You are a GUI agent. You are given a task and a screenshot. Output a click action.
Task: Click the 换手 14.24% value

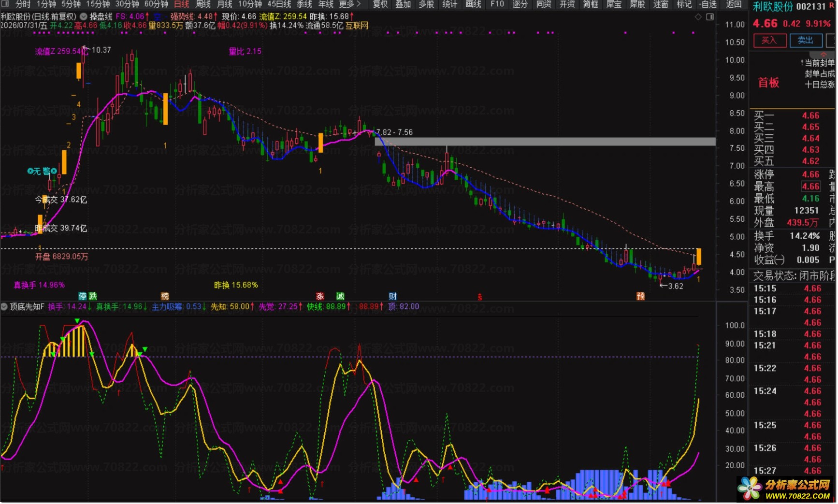[805, 236]
